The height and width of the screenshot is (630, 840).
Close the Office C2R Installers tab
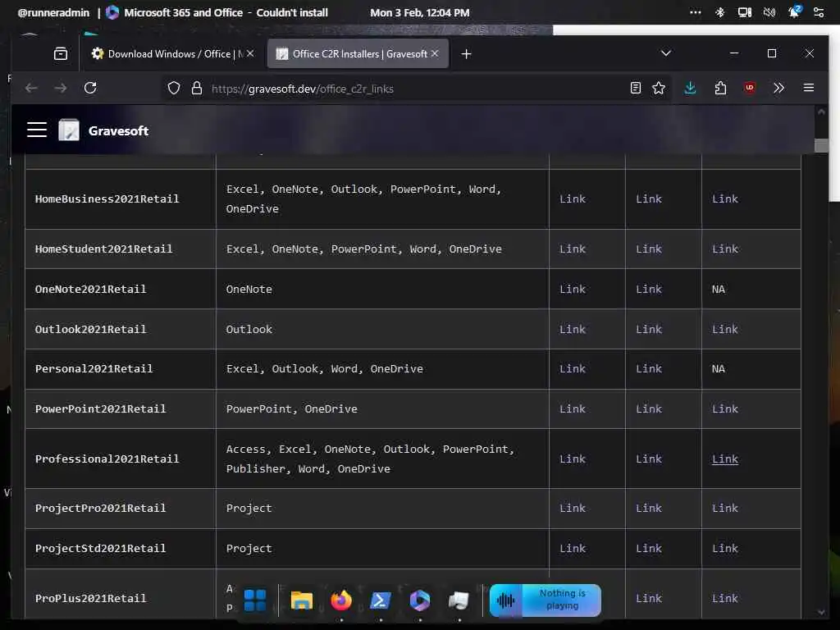435,53
